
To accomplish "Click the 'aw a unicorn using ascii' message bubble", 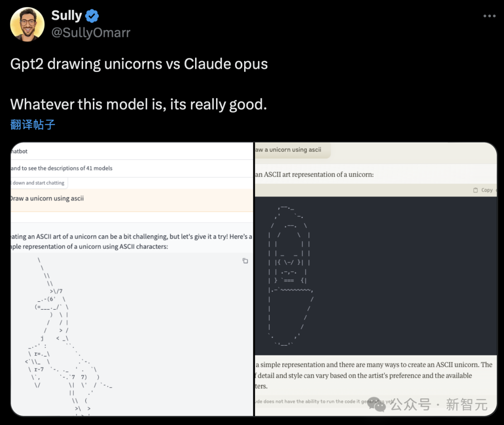I will pyautogui.click(x=293, y=150).
